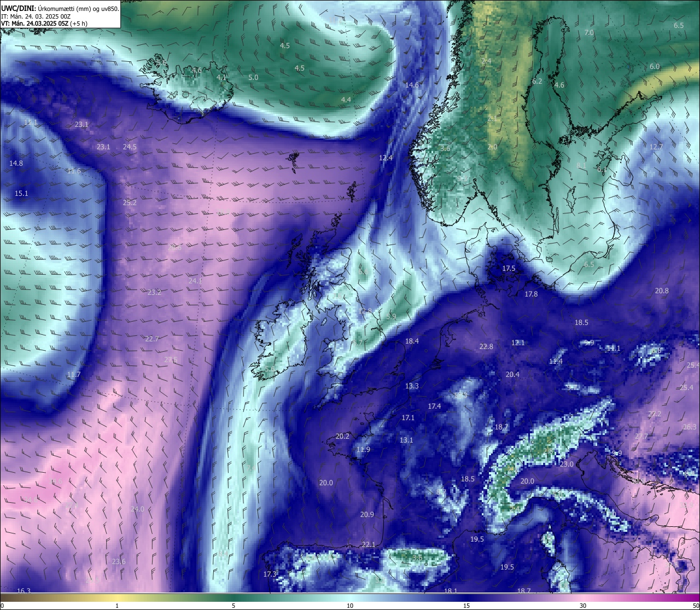Image resolution: width=700 pixels, height=610 pixels.
Task: Click the 18.1 value on the map
Action: [451, 591]
